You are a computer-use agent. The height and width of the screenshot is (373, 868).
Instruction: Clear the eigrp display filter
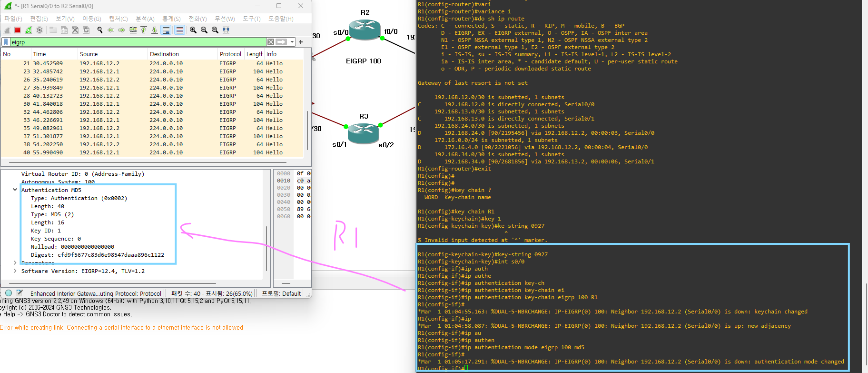click(x=271, y=42)
